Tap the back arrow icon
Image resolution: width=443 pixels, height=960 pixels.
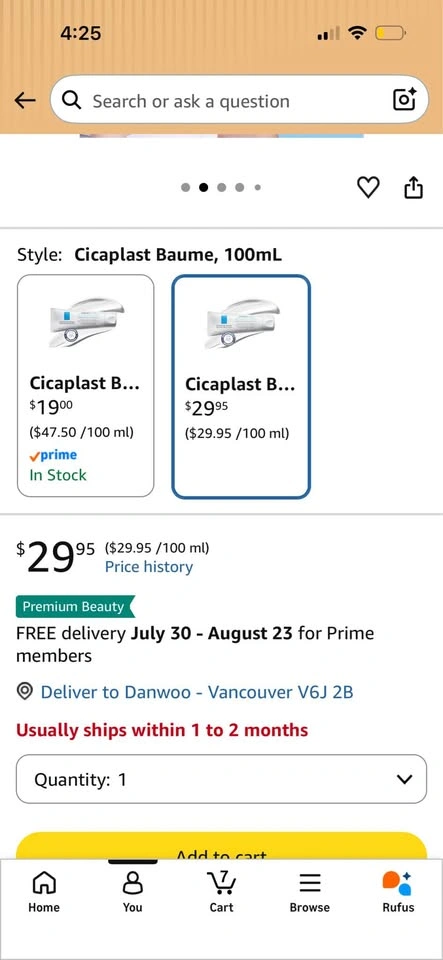coord(24,100)
